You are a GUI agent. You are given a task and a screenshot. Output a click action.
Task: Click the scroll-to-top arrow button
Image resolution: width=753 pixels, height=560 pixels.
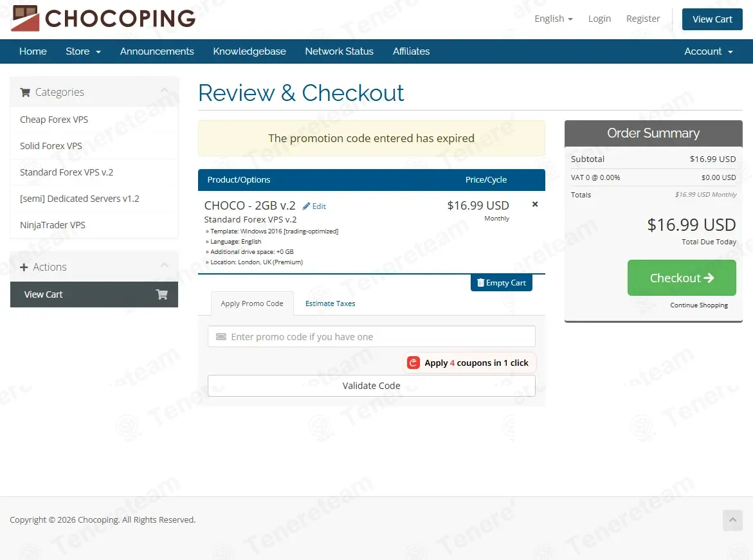(732, 520)
